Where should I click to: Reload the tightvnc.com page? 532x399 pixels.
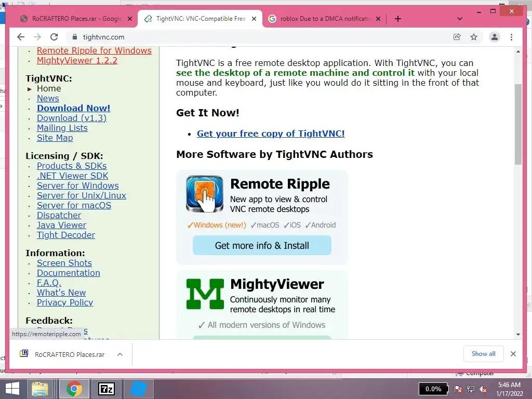tap(54, 37)
